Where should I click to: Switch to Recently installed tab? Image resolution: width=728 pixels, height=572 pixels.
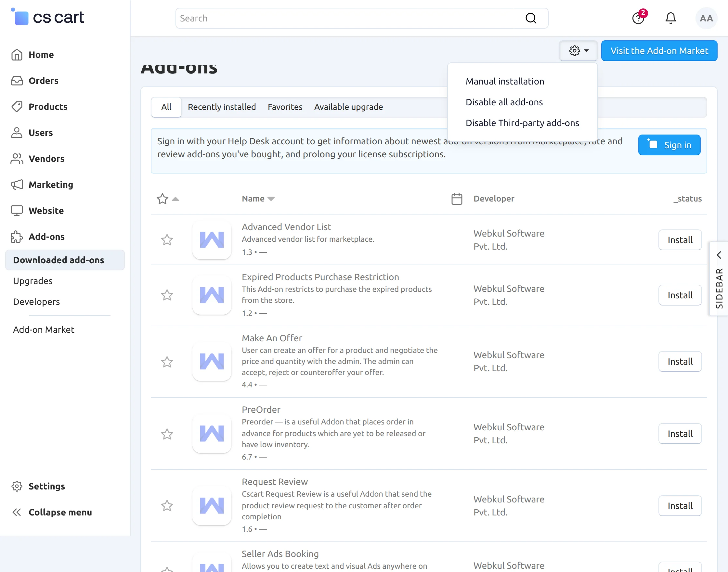point(222,107)
